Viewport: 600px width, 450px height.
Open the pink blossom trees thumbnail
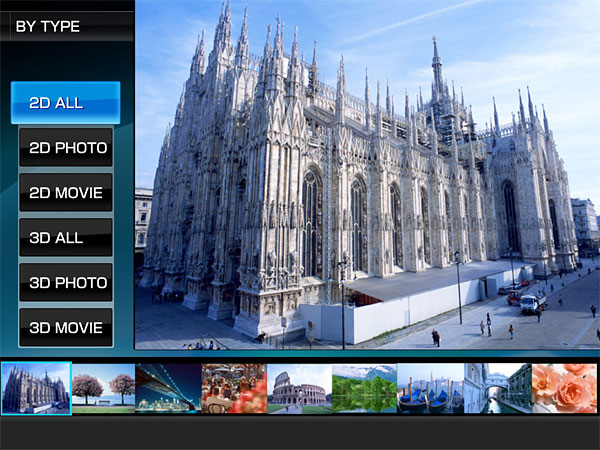[x=103, y=388]
